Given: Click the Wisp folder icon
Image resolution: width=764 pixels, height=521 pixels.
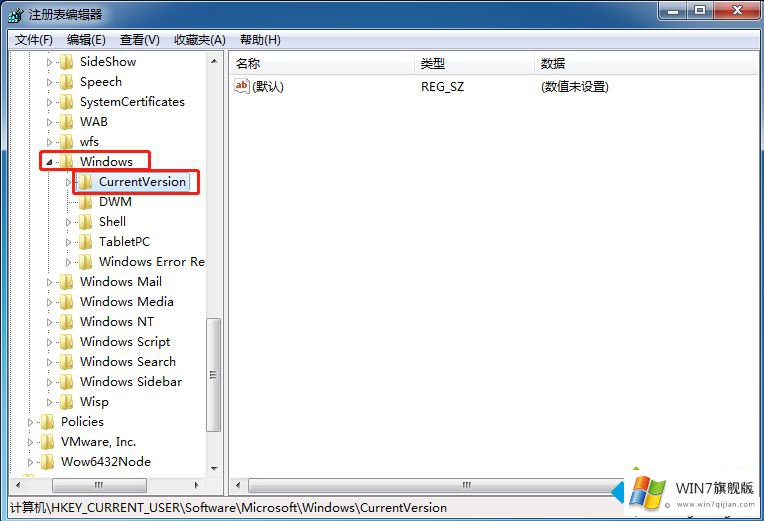Looking at the screenshot, I should coord(66,402).
